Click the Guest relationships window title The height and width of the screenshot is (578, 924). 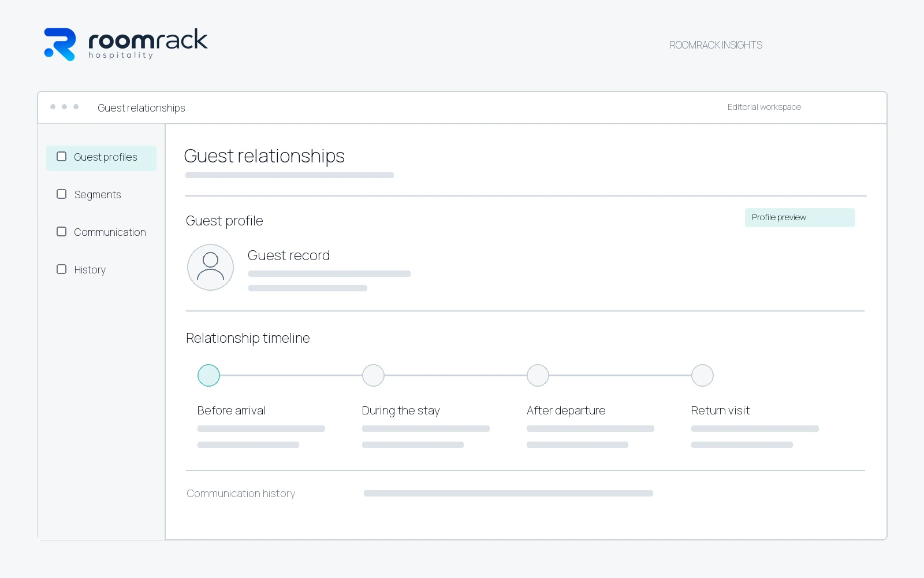click(x=141, y=108)
